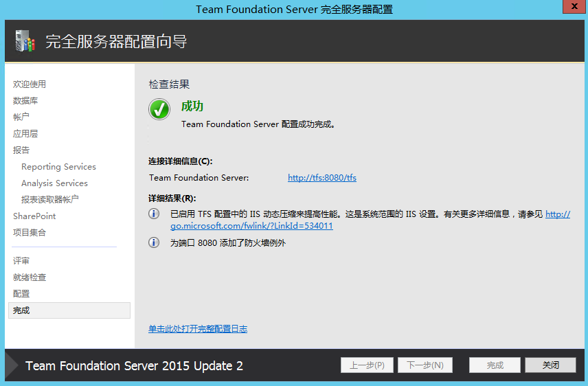
Task: Close the configuration window with X
Action: [x=574, y=6]
